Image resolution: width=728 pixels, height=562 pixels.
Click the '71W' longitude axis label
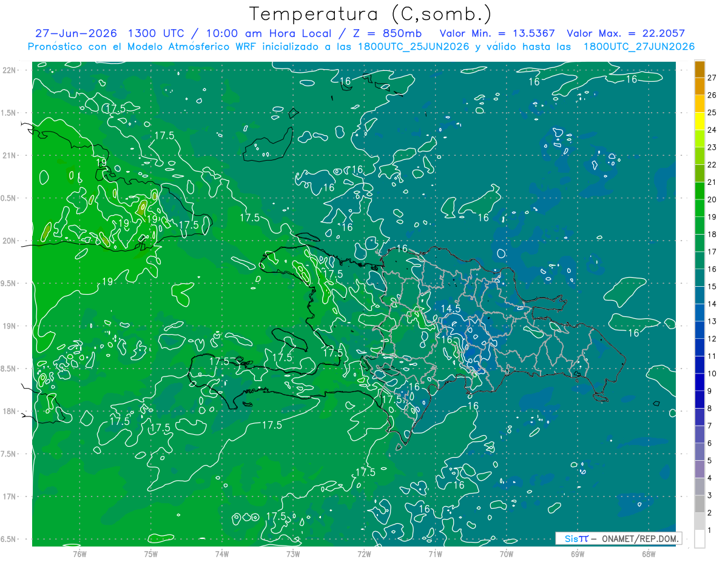(435, 554)
